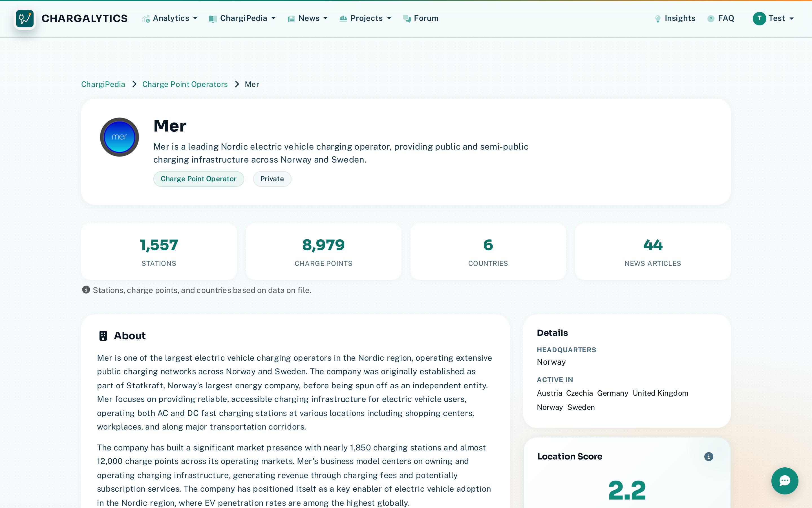Click the 8,979 Charge Points stat card
Viewport: 812px width, 508px height.
click(x=324, y=252)
